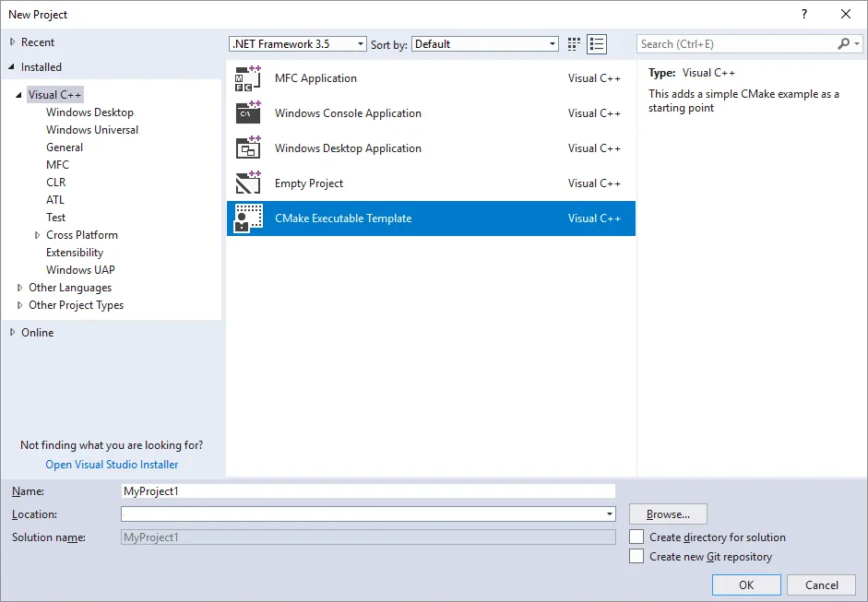Collapse the Visual C++ tree node
Screen dimensions: 868x602
18,95
